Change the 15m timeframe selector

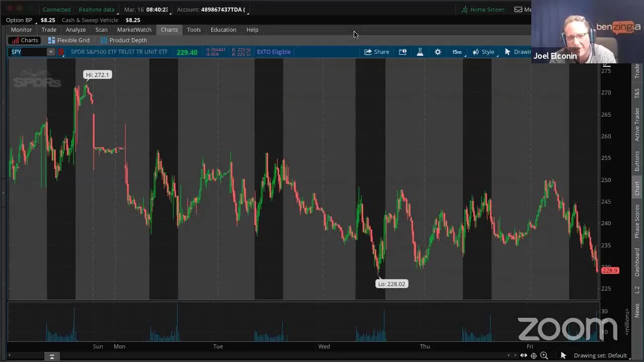(x=457, y=52)
